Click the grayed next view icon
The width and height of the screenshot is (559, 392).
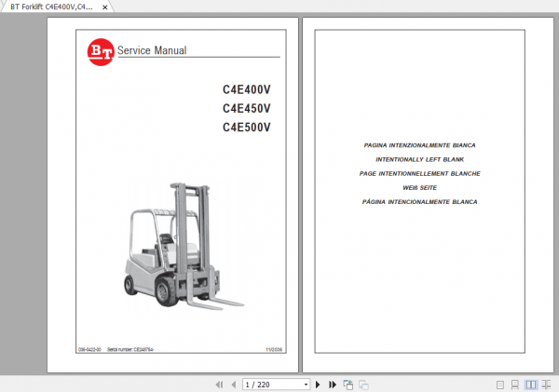point(363,385)
